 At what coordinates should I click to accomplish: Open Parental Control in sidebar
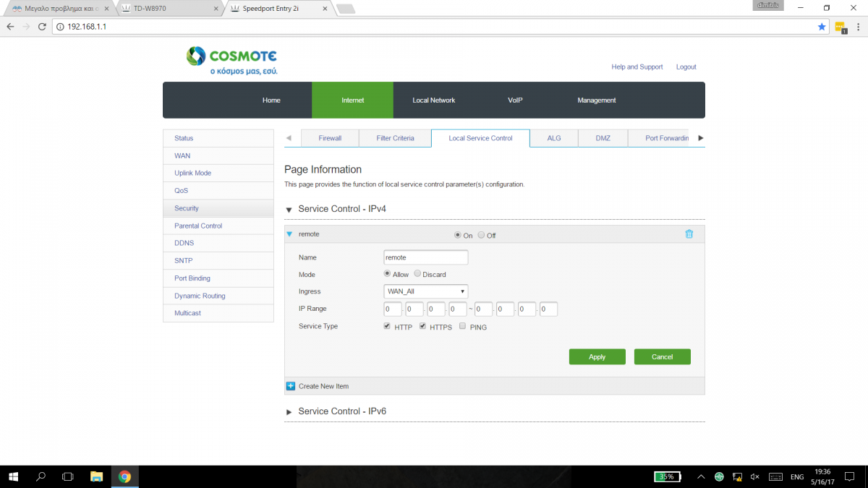pyautogui.click(x=218, y=226)
